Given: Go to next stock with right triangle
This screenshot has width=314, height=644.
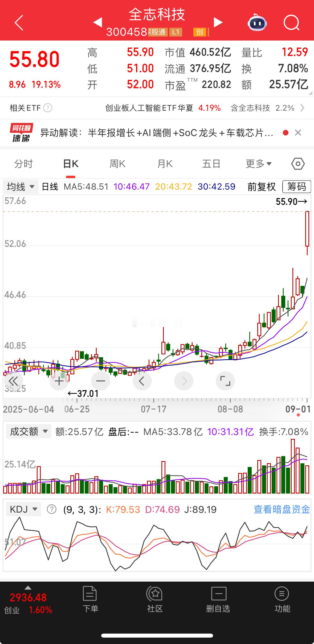Looking at the screenshot, I should [x=218, y=22].
